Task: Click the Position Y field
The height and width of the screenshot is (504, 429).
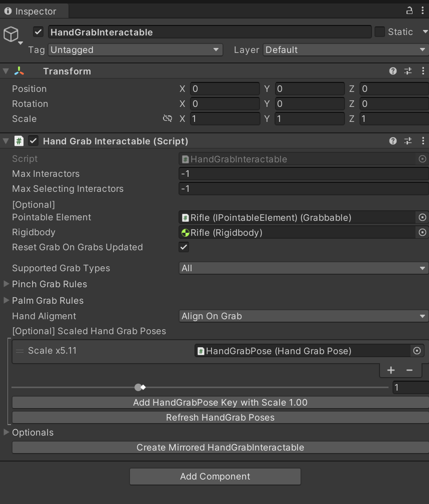Action: (309, 89)
